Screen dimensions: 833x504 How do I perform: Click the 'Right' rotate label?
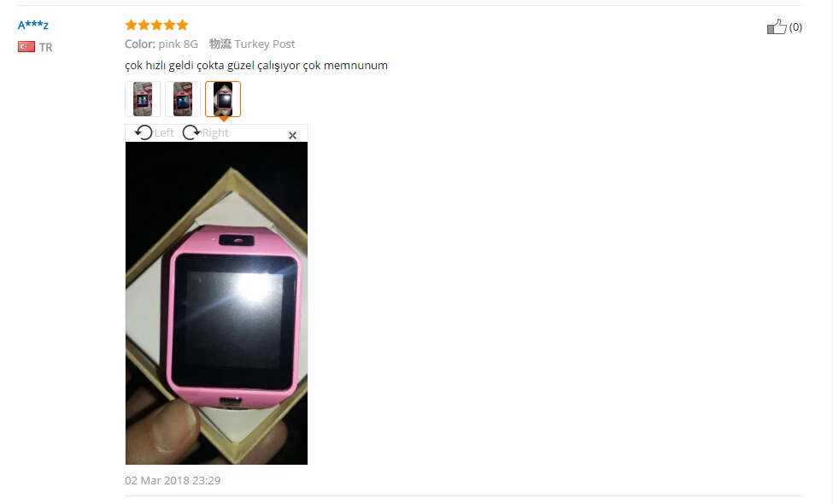coord(215,132)
